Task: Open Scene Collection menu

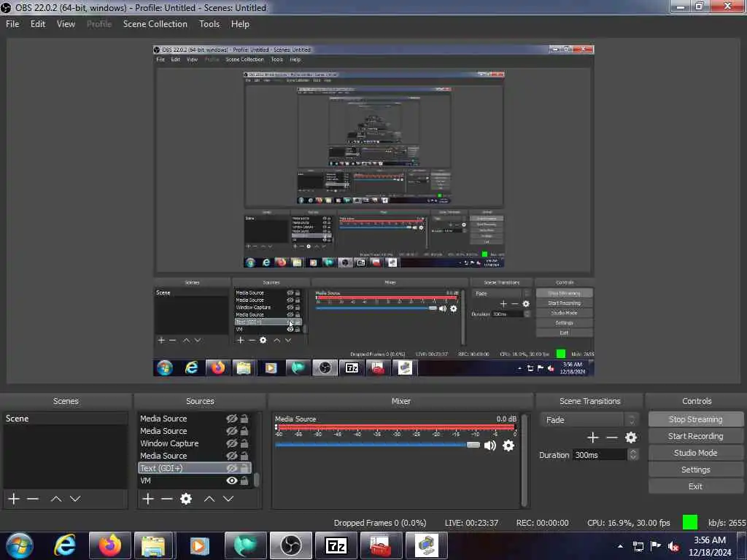Action: [x=155, y=24]
